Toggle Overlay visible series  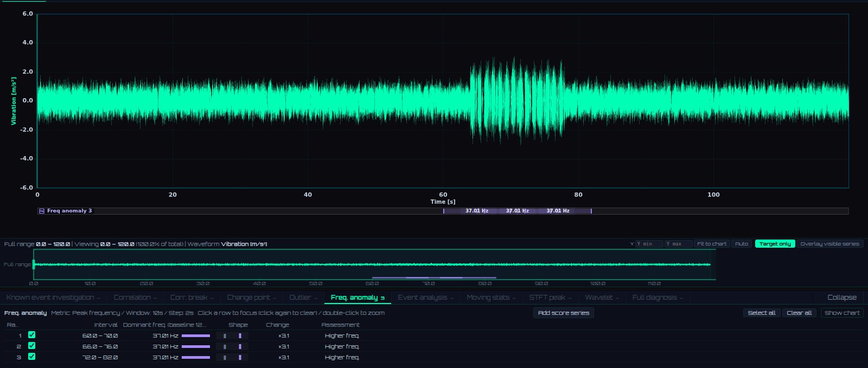829,244
